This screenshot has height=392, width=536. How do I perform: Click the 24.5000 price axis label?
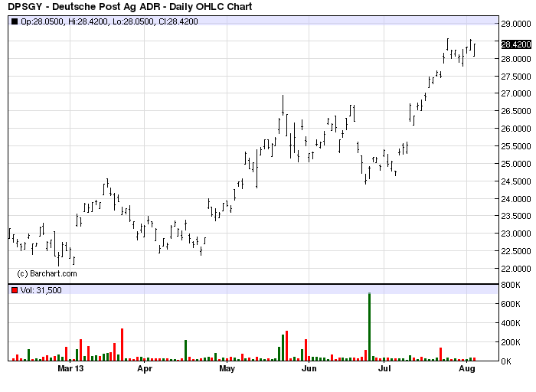(x=516, y=181)
